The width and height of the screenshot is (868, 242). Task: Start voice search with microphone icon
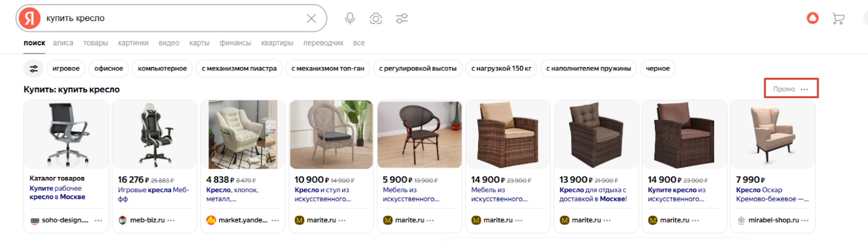pyautogui.click(x=350, y=18)
